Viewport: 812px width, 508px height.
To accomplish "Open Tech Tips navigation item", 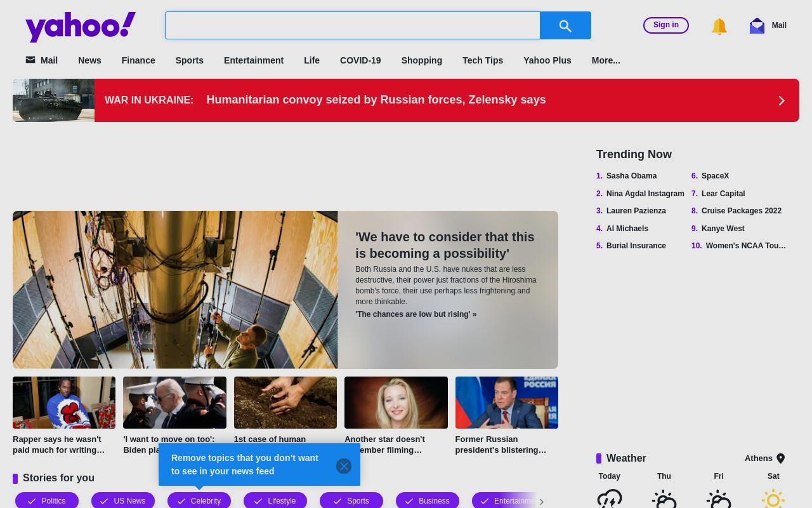I will tap(483, 60).
